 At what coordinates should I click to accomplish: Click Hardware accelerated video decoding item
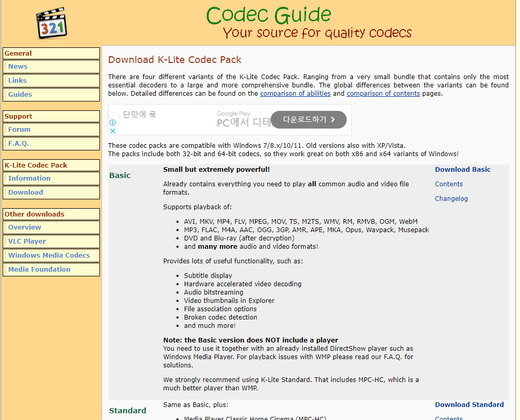click(x=243, y=284)
